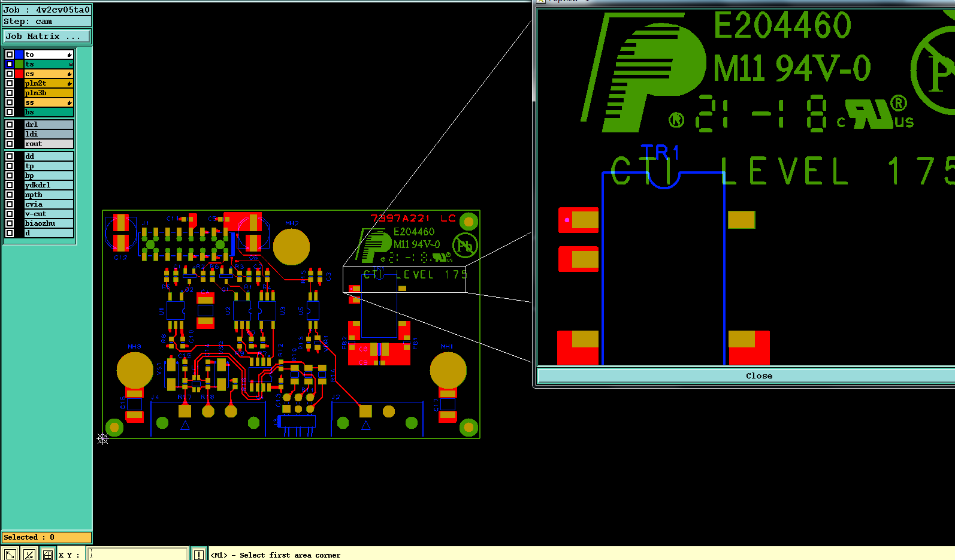Click the diagonal arrow zoom icon in bottom bar
Screen dimensions: 955x560
pyautogui.click(x=10, y=554)
